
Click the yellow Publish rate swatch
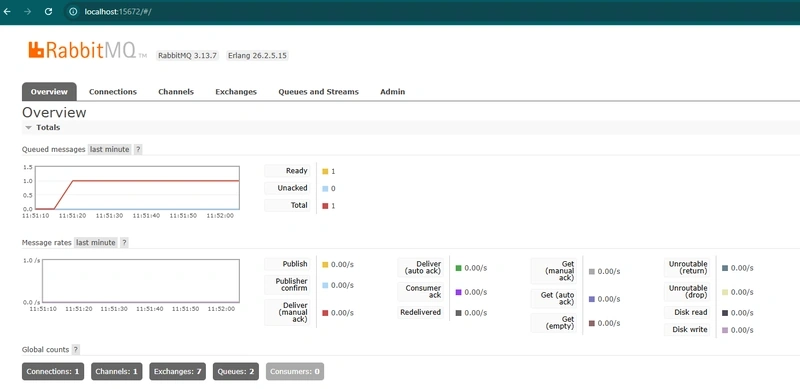(x=325, y=265)
